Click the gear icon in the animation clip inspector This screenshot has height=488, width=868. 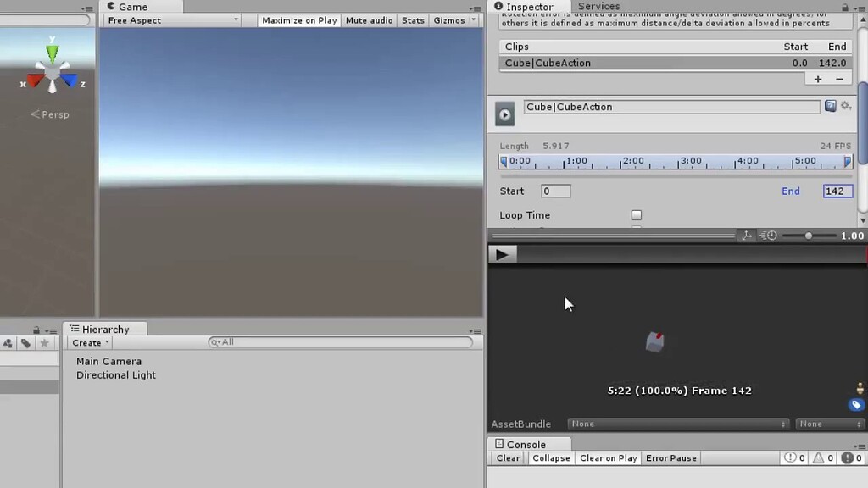tap(845, 105)
